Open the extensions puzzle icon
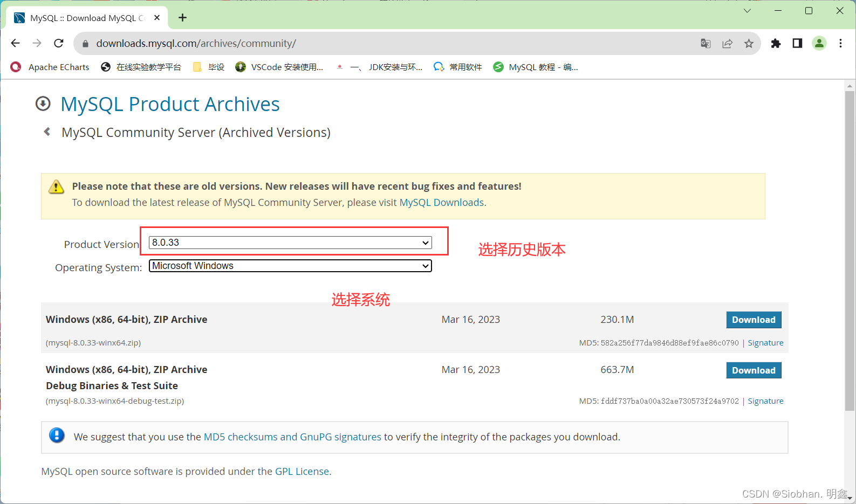Viewport: 856px width, 504px height. (776, 44)
